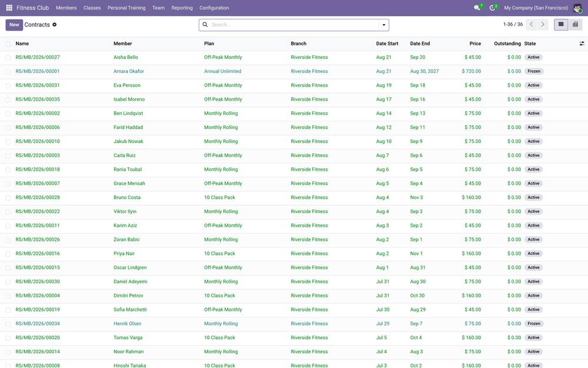Click the Annual Unlimited plan cell
This screenshot has width=588, height=368.
tap(223, 71)
